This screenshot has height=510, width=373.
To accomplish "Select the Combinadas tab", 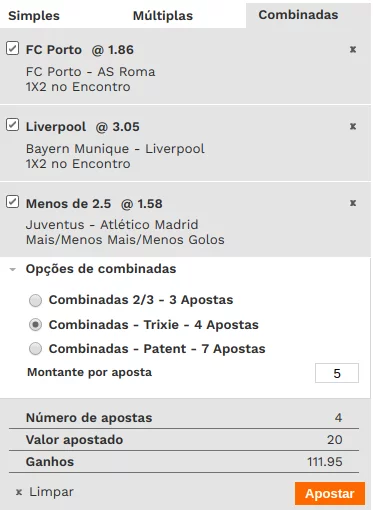I will point(298,15).
